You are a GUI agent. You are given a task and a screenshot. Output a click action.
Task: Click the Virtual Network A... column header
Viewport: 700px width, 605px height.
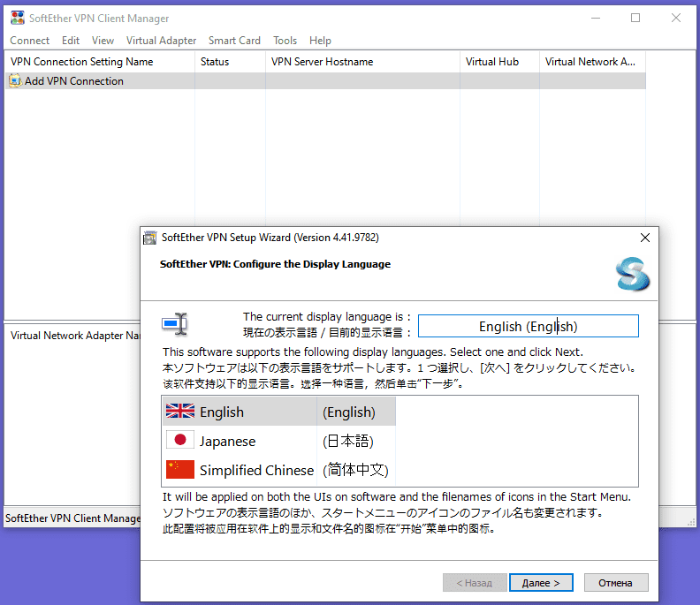coord(592,62)
